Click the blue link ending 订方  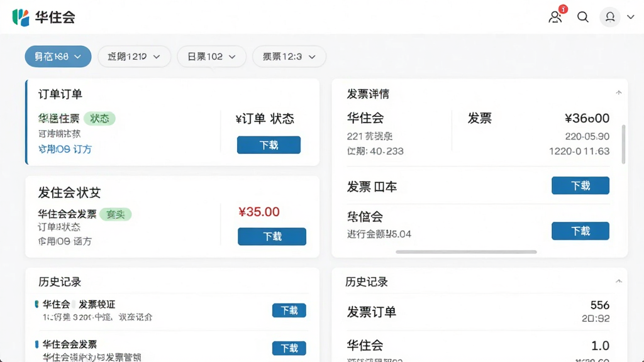[65, 149]
